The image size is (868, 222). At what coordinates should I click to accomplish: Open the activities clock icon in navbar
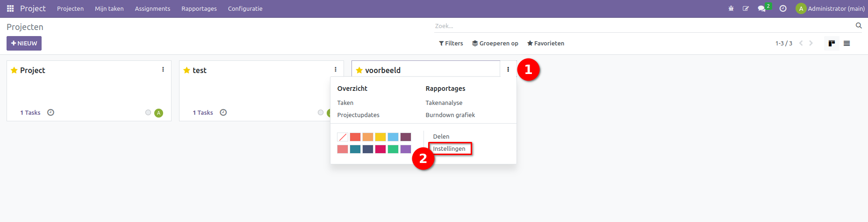click(x=783, y=8)
